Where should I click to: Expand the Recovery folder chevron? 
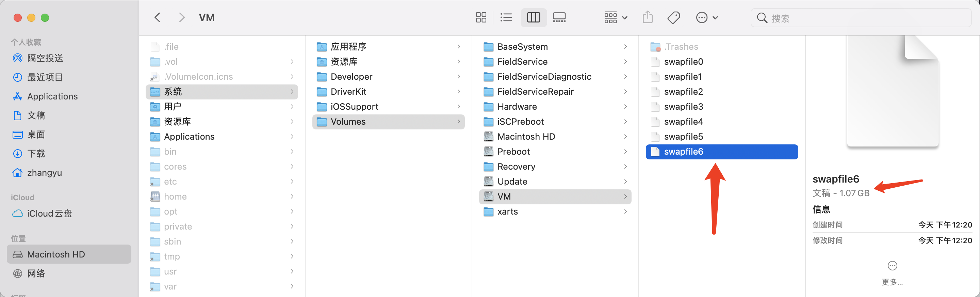(x=625, y=167)
